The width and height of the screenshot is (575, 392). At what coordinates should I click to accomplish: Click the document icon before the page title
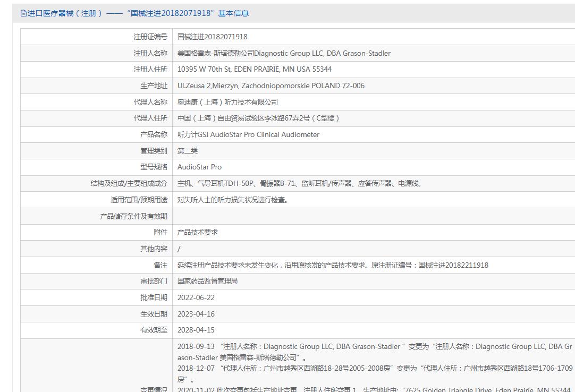point(23,14)
